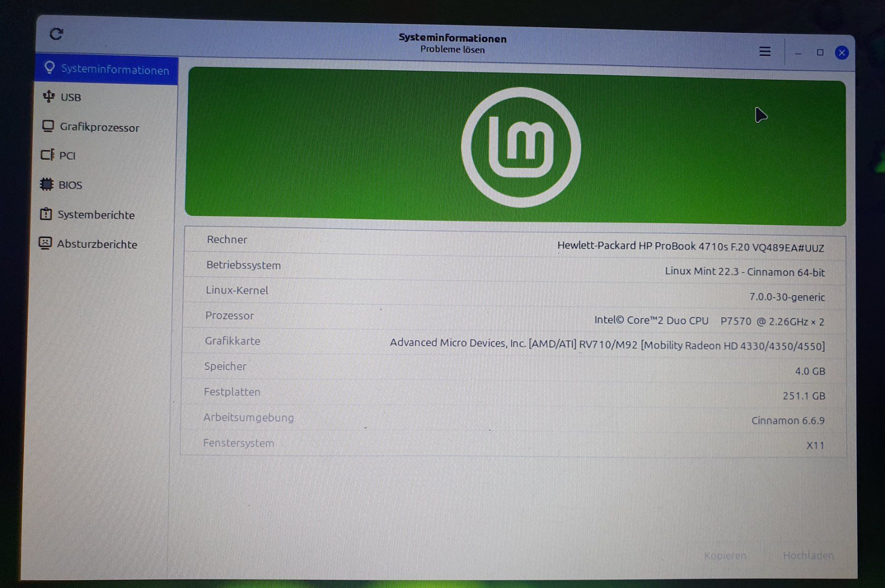Click the Cinnamon 6.6.9 value
The image size is (885, 588).
[x=788, y=421]
